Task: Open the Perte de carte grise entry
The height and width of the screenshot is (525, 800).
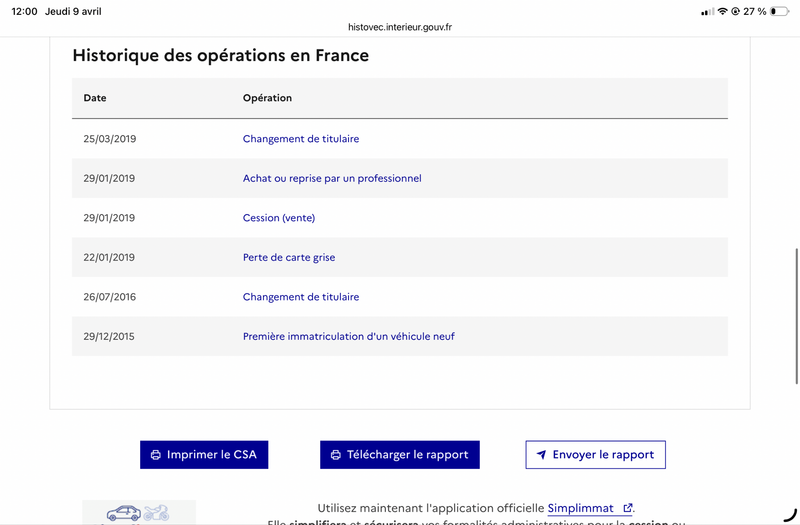Action: point(289,257)
